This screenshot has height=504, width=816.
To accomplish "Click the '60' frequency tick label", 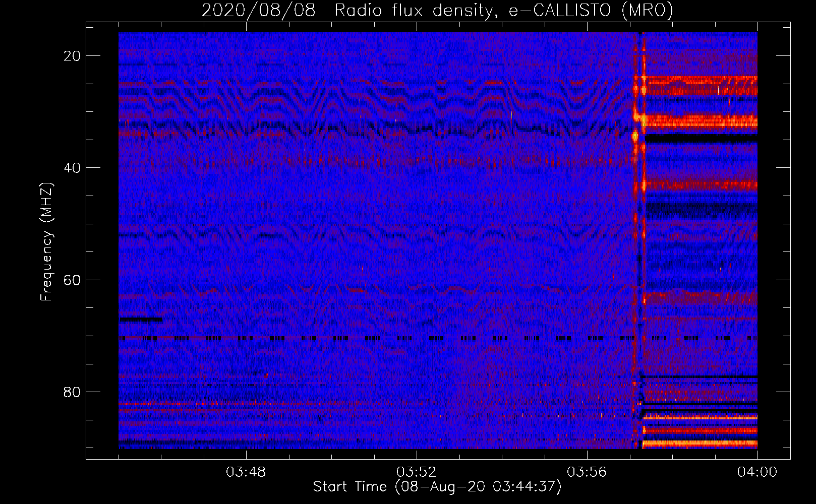I will point(72,280).
